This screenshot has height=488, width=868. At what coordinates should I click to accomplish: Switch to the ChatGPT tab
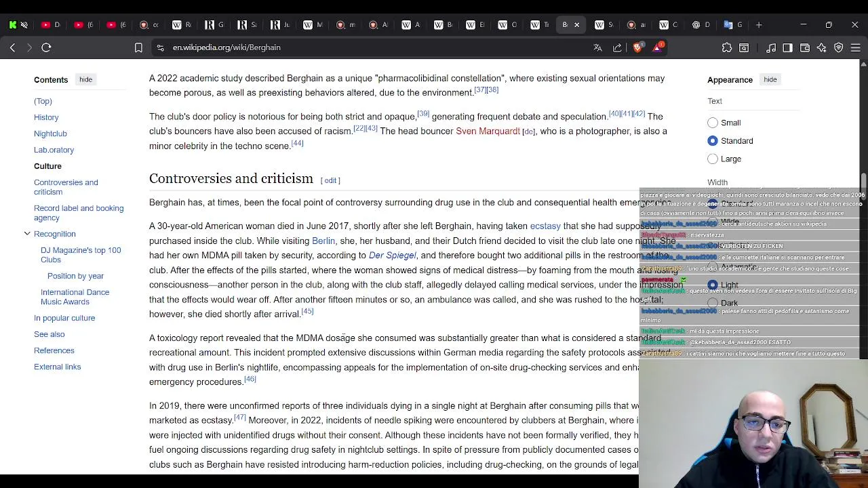click(701, 25)
